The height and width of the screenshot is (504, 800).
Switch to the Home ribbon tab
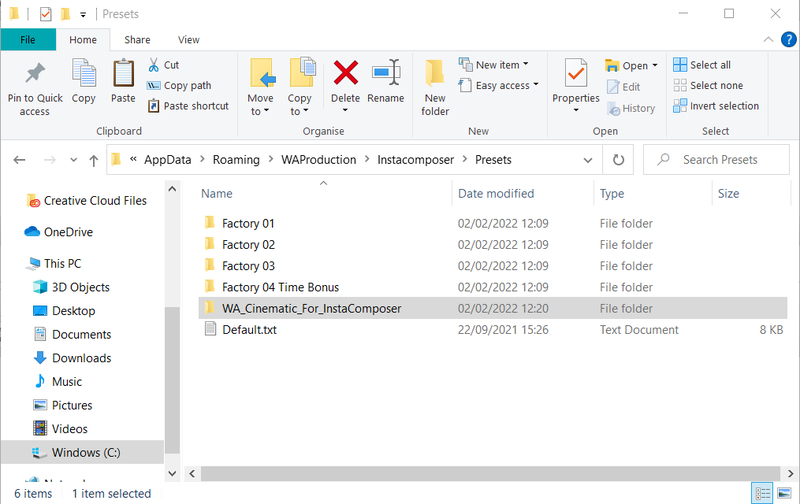click(83, 40)
